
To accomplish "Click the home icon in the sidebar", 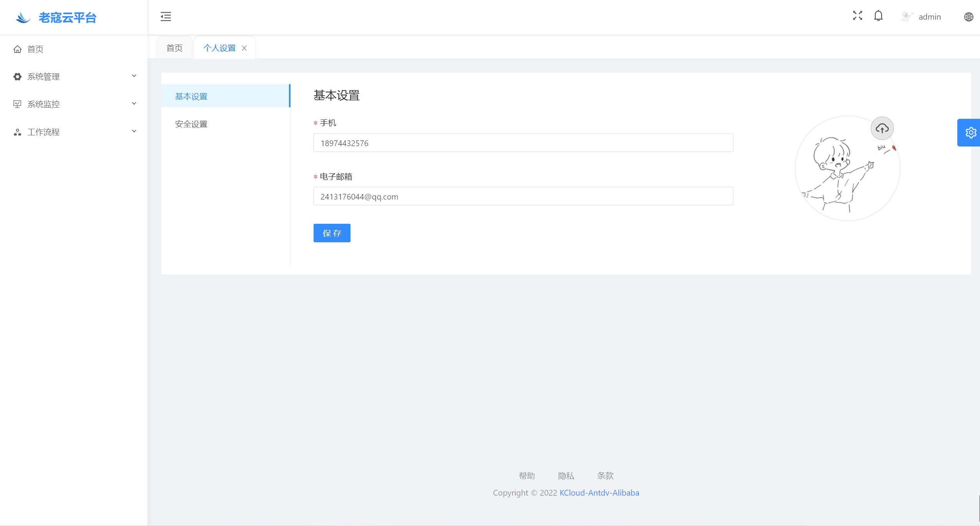I will (18, 49).
